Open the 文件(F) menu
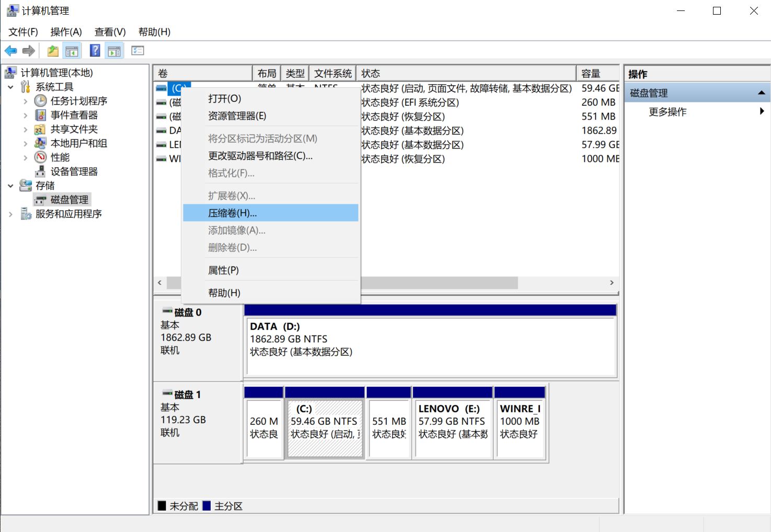Screen dimensions: 771x532 tap(23, 32)
